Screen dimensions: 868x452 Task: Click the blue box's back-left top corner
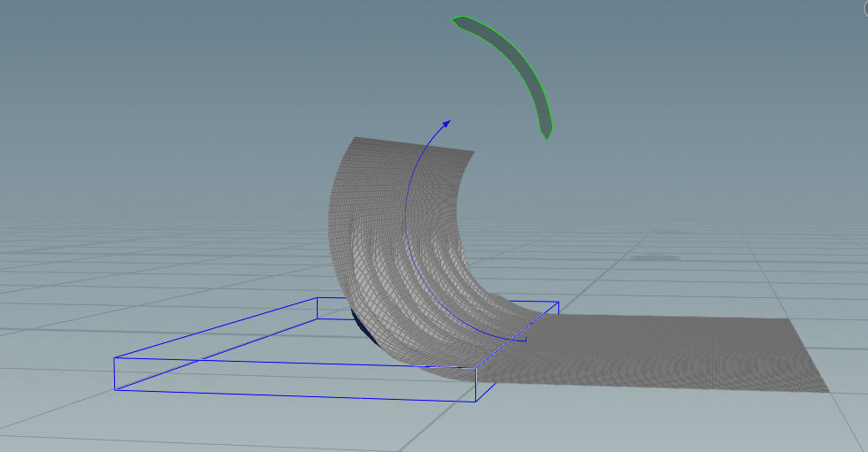318,298
